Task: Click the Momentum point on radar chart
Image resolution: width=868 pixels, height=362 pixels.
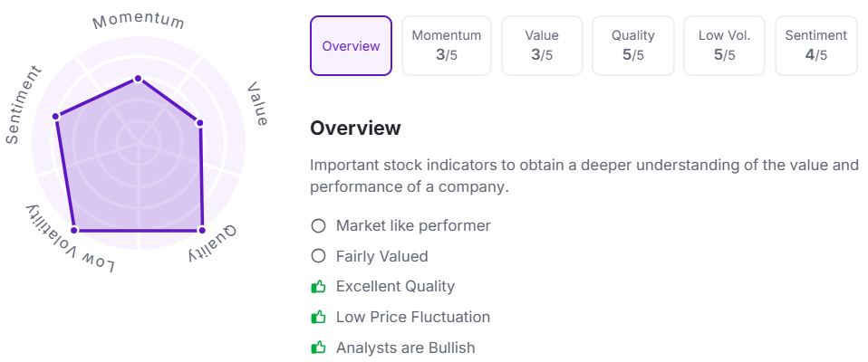Action: pyautogui.click(x=138, y=79)
